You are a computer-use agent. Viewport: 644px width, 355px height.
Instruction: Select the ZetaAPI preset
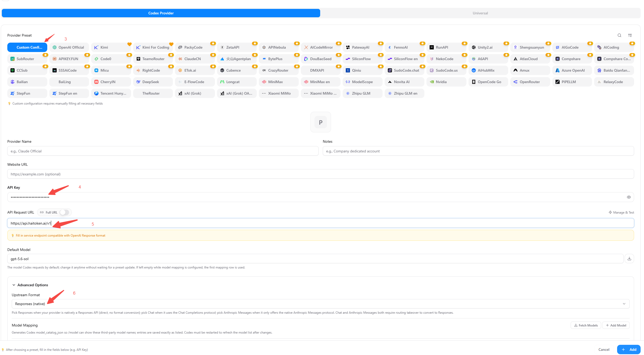pyautogui.click(x=237, y=47)
